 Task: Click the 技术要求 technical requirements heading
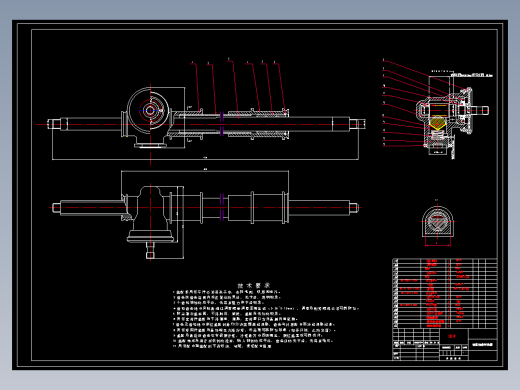(253, 286)
